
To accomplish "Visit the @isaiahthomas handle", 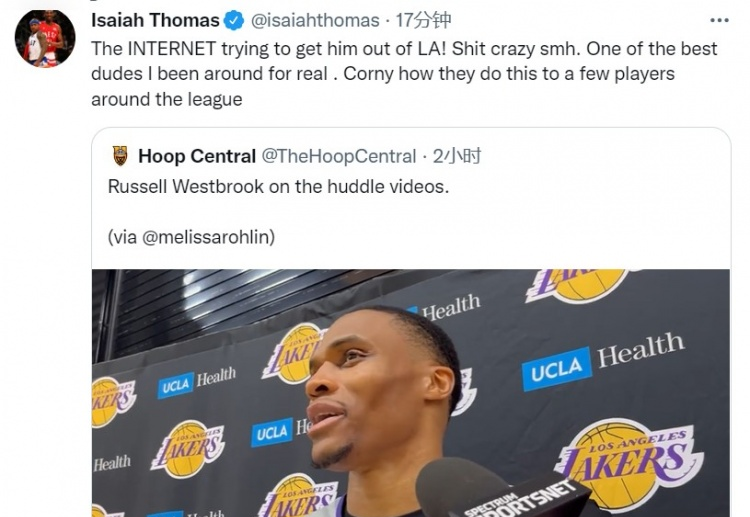I will [314, 20].
